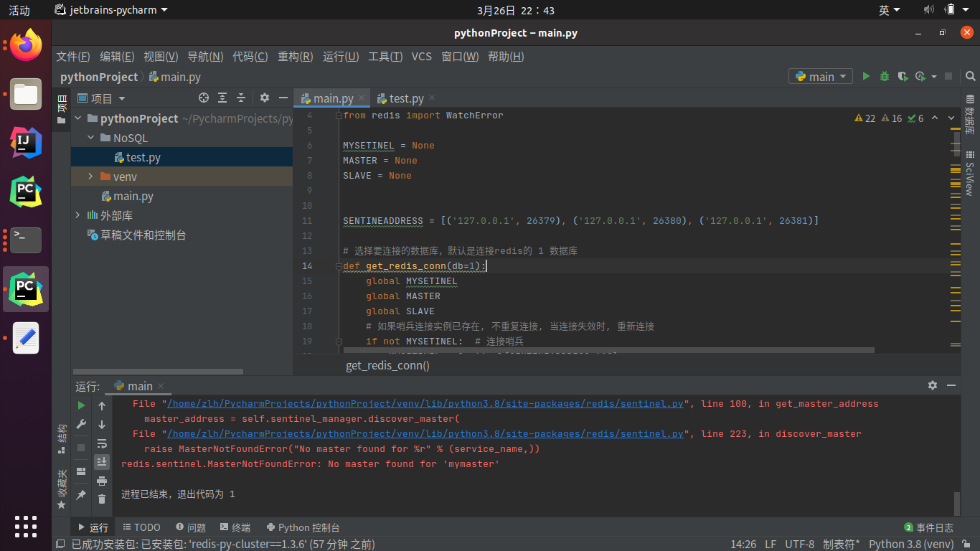Launch Firefox from the Ubuntu dock

click(x=26, y=46)
